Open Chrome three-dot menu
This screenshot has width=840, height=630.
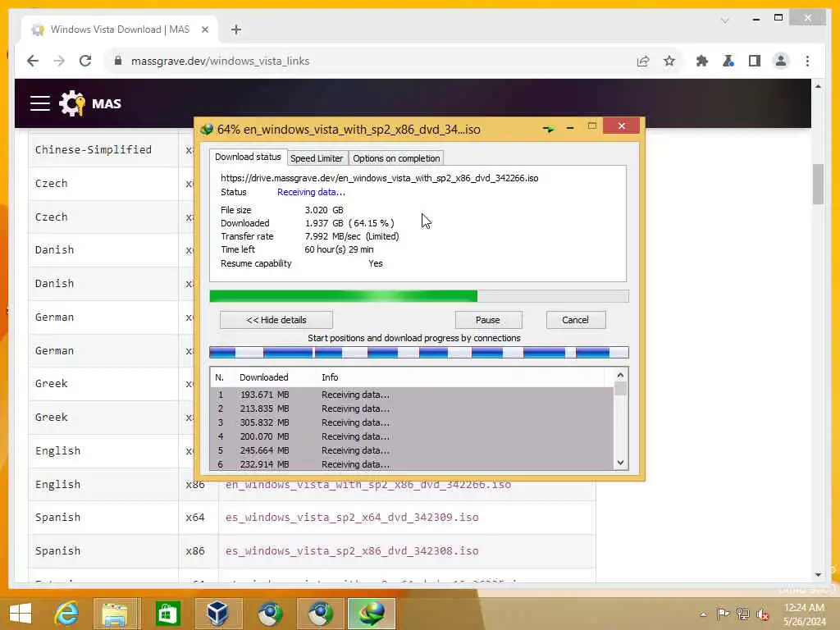(807, 61)
